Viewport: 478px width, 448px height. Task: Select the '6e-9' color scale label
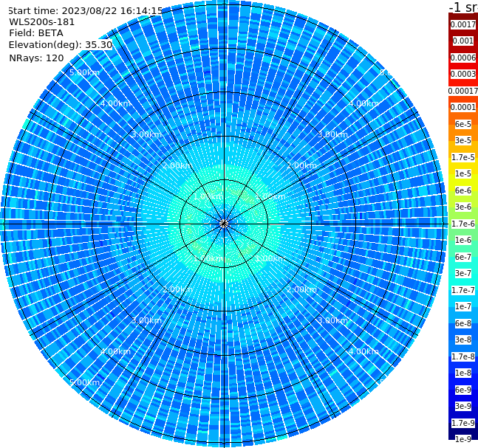click(463, 390)
